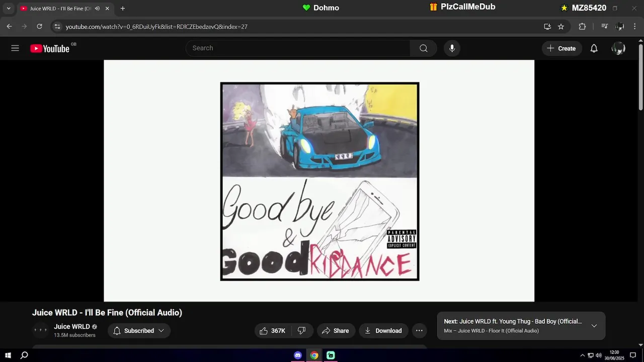Image resolution: width=644 pixels, height=362 pixels.
Task: Go to the YouTube home logo
Action: [x=50, y=48]
